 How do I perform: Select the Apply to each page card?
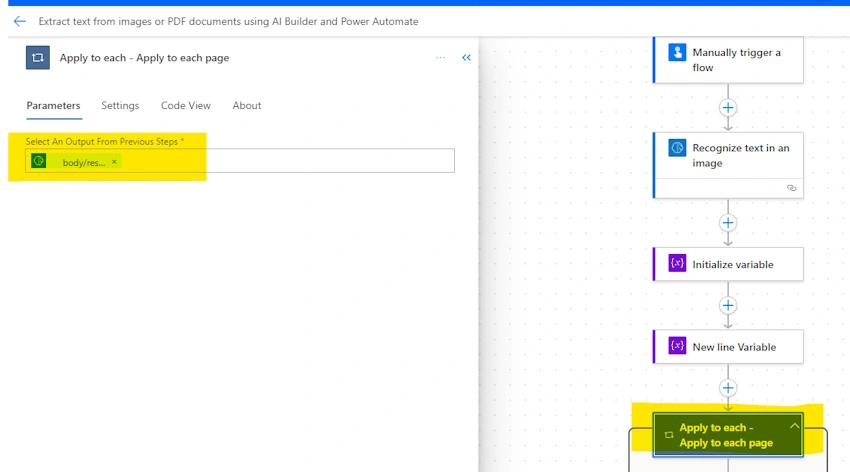[x=728, y=435]
